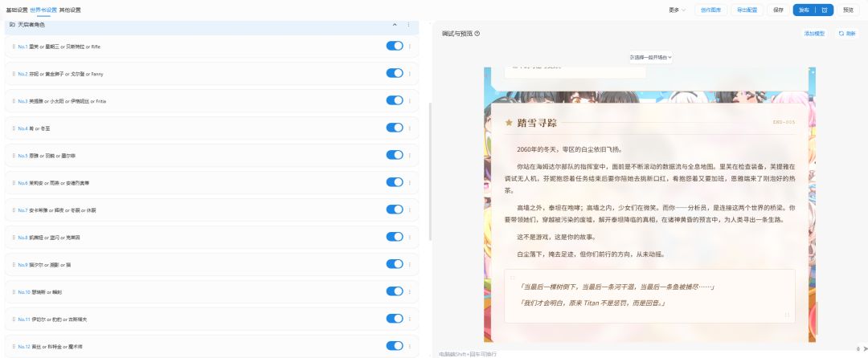Screen dimensions: 868x358
Task: Open kebab menu for entry No.8
Action: click(410, 237)
